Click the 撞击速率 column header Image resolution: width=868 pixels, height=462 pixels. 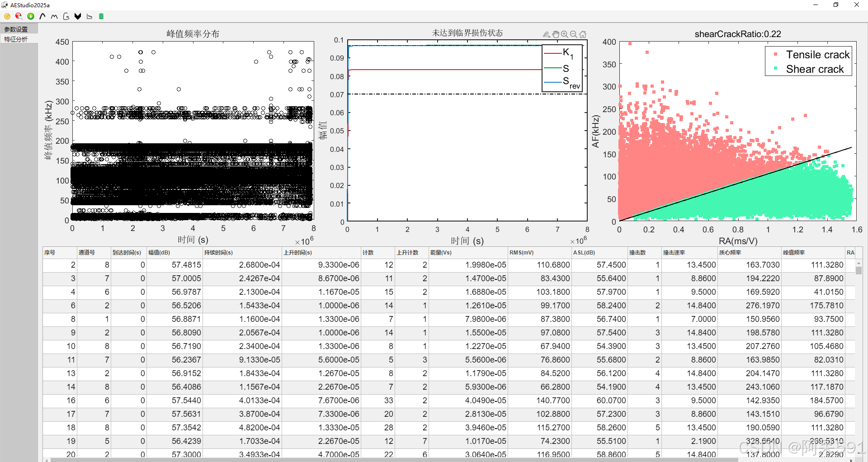pyautogui.click(x=689, y=253)
